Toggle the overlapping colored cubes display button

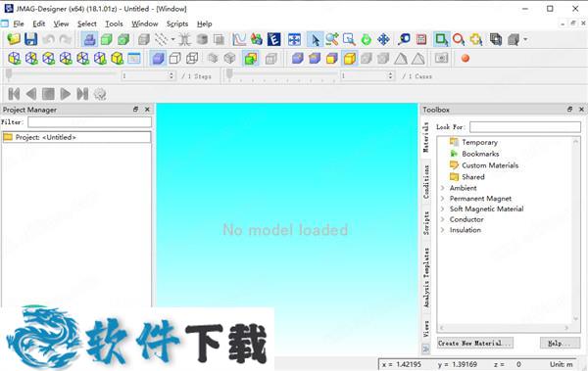pos(251,59)
